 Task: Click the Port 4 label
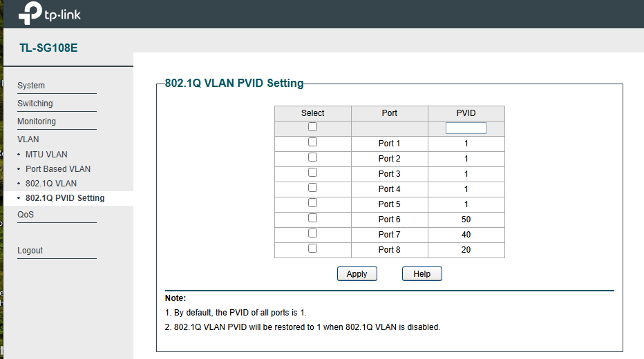tap(389, 189)
